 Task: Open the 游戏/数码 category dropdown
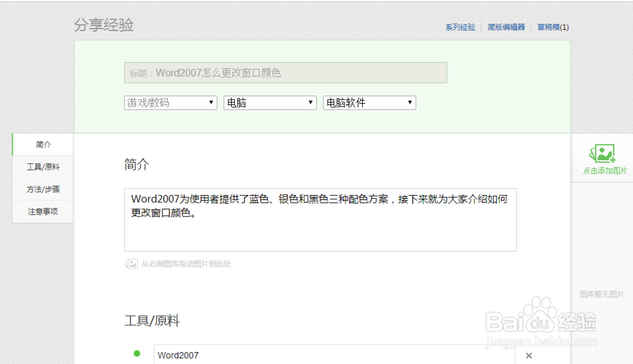click(171, 103)
